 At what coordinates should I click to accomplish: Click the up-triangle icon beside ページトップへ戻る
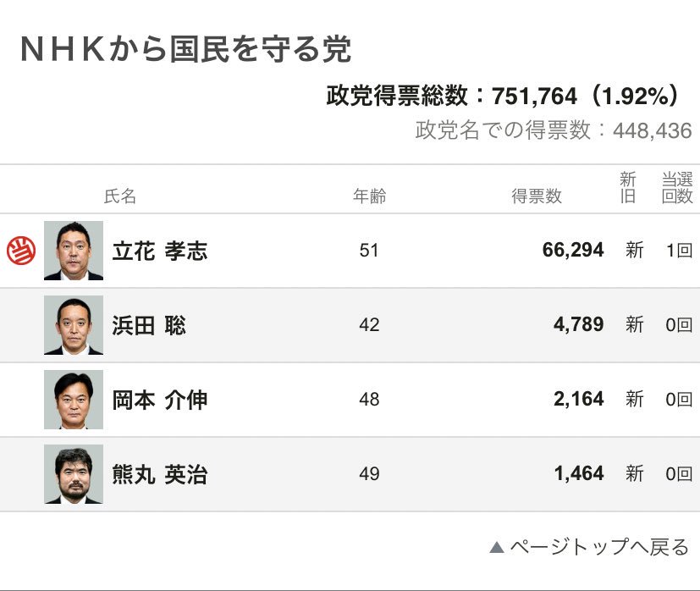coord(496,547)
